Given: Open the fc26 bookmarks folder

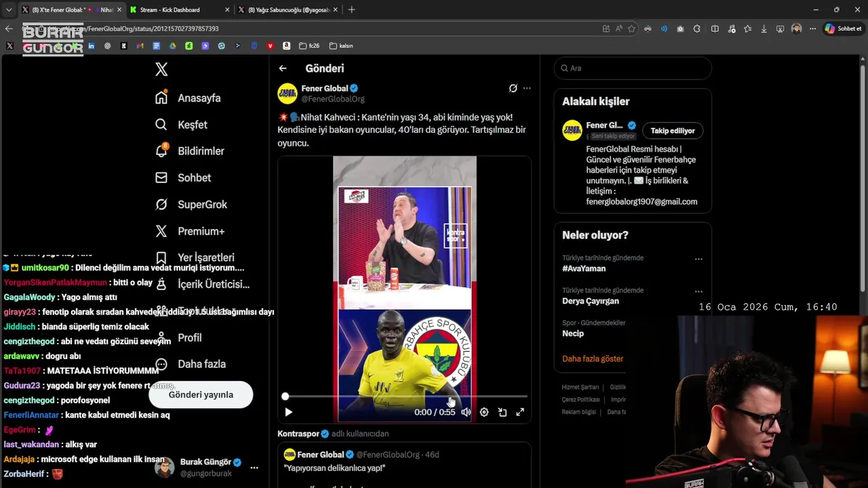Looking at the screenshot, I should pos(309,46).
